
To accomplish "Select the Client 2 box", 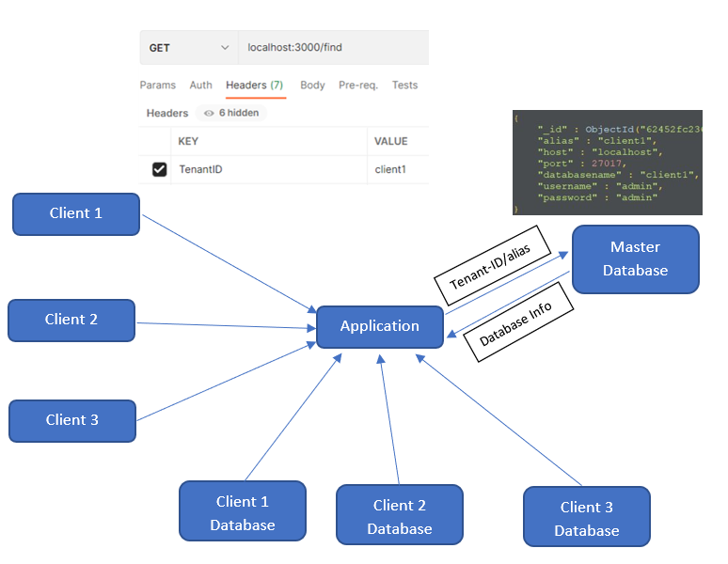I will coord(71,321).
